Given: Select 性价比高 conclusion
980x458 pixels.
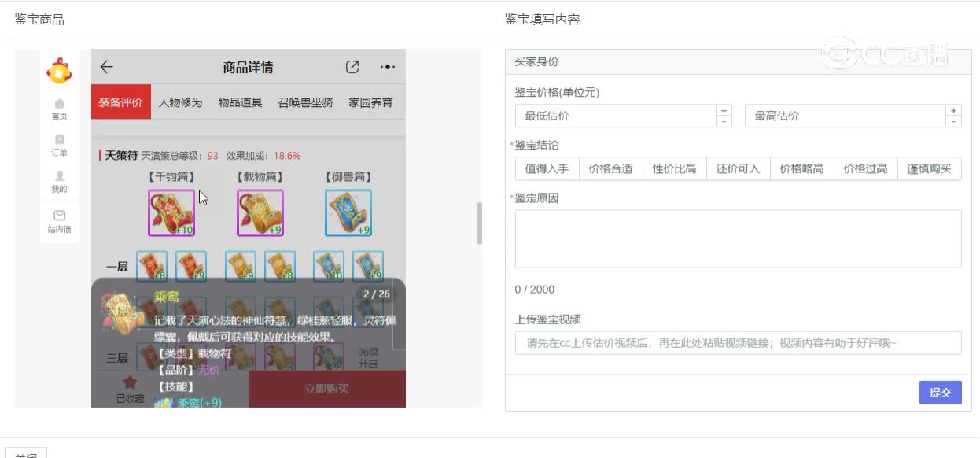Looking at the screenshot, I should point(674,168).
